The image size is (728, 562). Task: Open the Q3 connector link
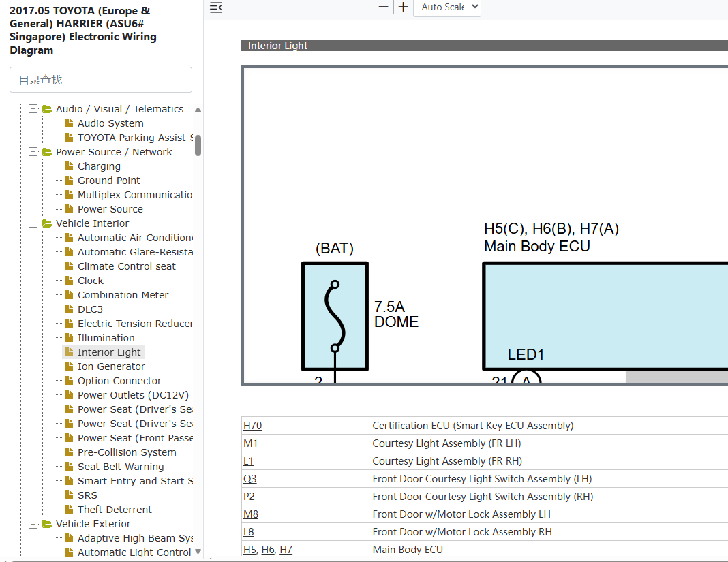click(249, 478)
